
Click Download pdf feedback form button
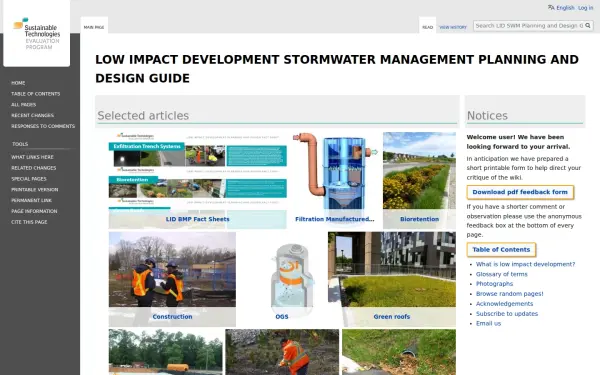tap(520, 192)
